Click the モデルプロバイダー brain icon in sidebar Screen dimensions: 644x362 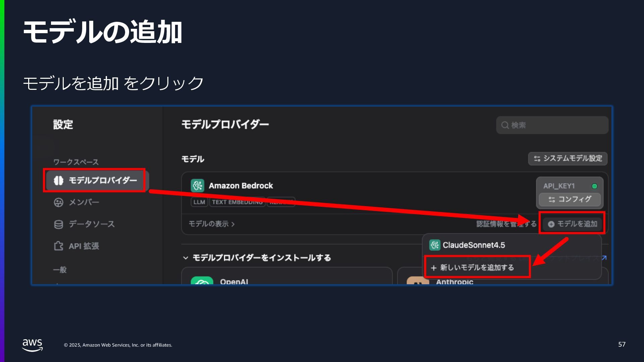pos(58,181)
